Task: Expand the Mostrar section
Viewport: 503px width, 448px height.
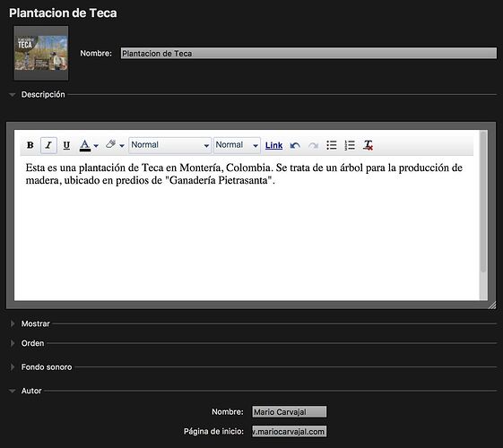Action: (13, 323)
